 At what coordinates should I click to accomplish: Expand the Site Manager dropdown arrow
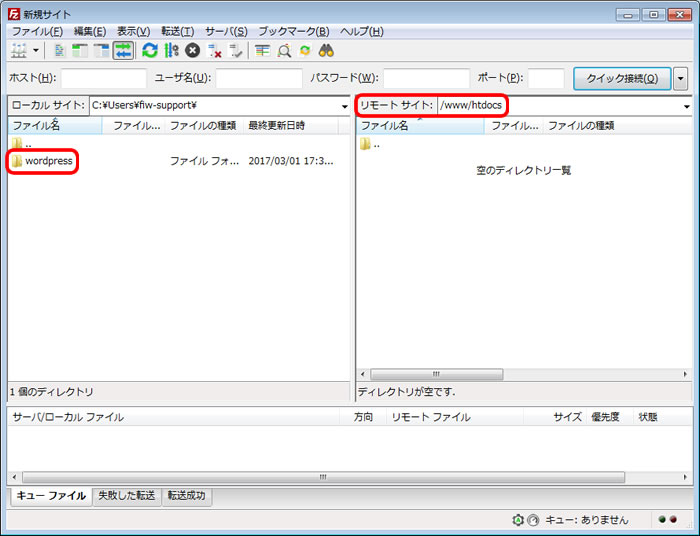pyautogui.click(x=36, y=50)
